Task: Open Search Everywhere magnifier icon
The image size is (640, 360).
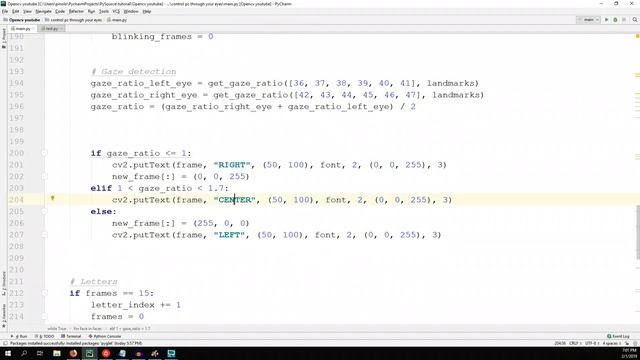Action: pos(635,20)
